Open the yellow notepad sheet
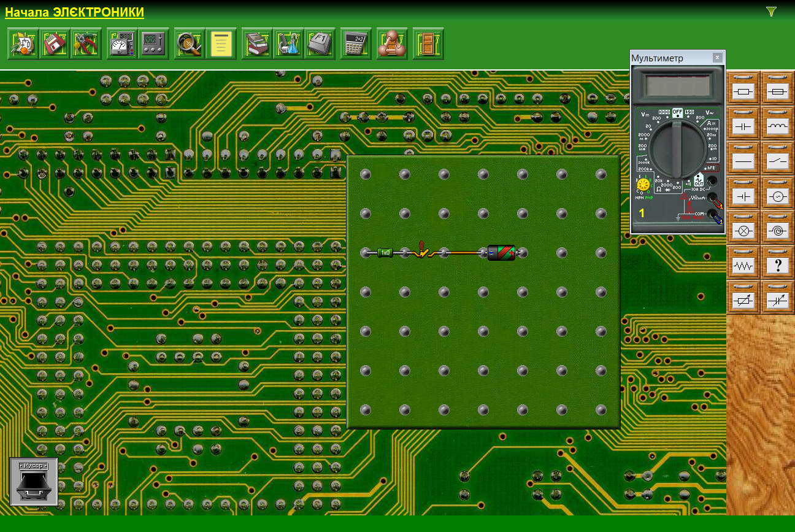The image size is (795, 532). (x=221, y=44)
